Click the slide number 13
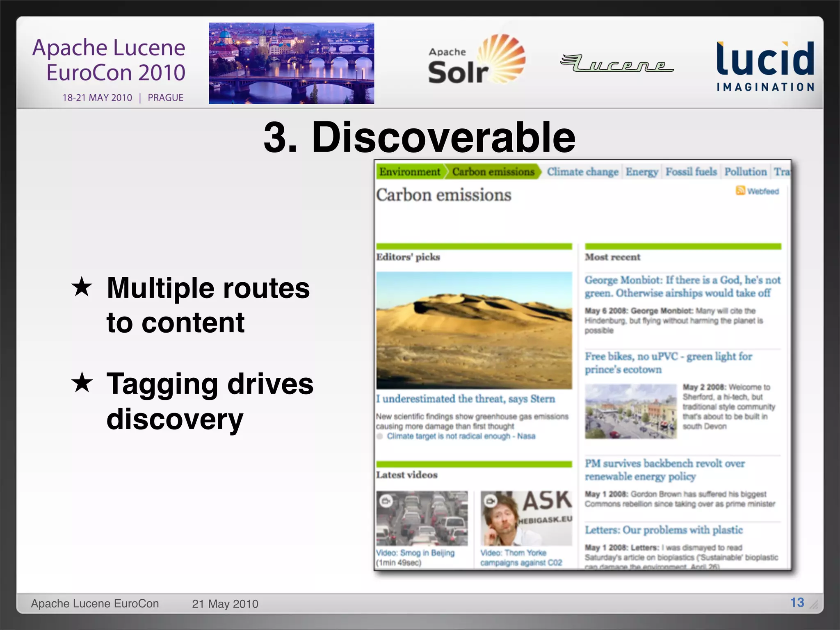 (x=797, y=603)
